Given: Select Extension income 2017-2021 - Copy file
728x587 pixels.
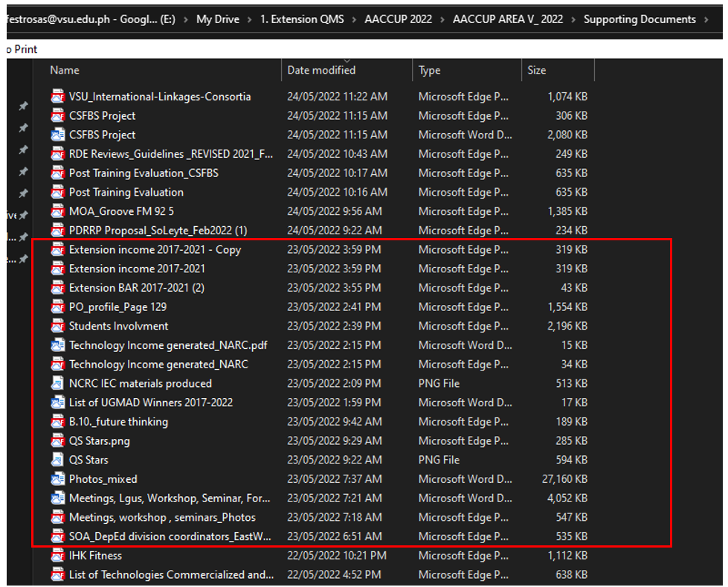Looking at the screenshot, I should point(155,250).
